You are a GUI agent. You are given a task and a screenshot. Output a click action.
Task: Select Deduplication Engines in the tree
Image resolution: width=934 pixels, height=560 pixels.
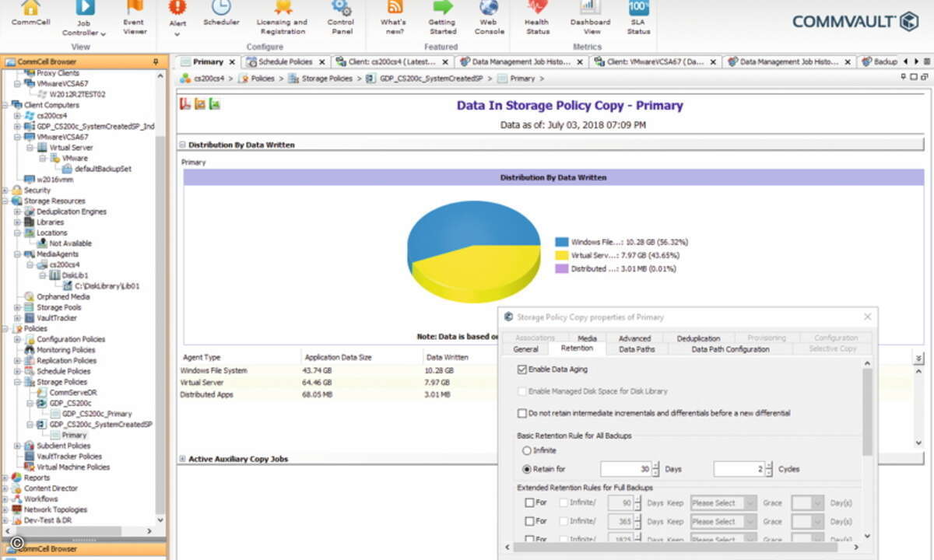tap(71, 212)
